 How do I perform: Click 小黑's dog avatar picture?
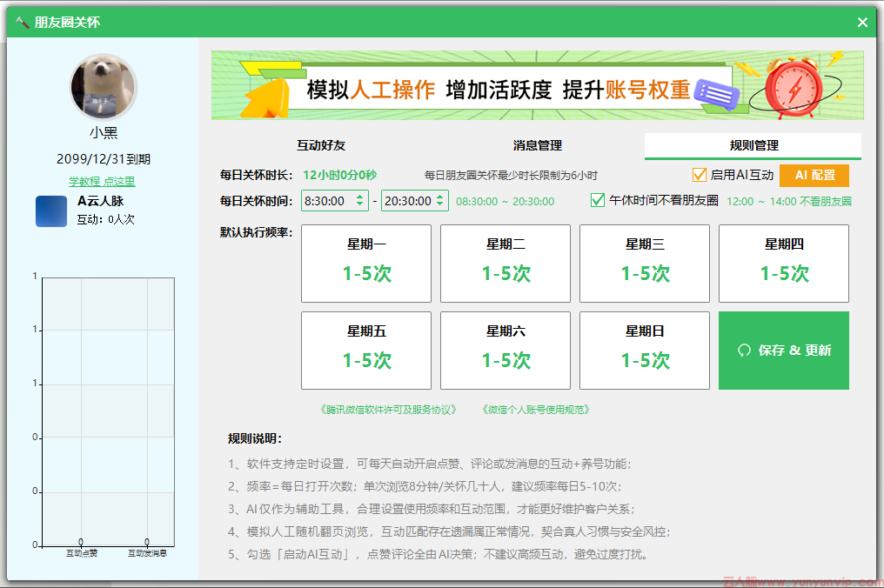pos(102,87)
